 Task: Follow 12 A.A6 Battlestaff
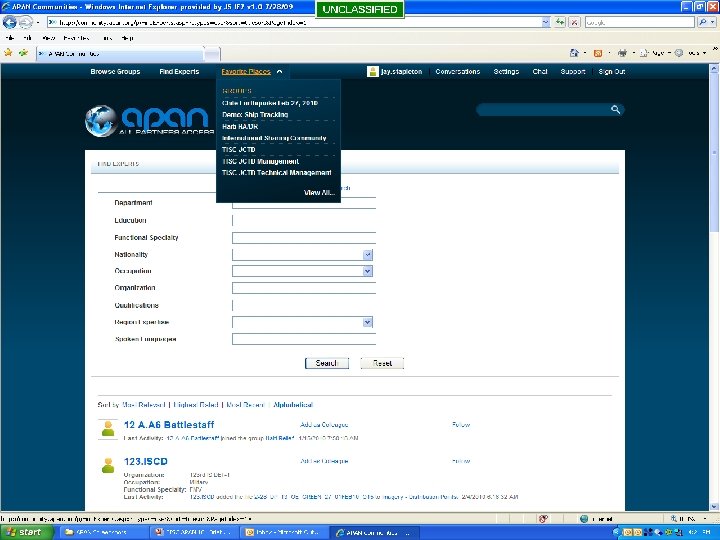pos(461,425)
